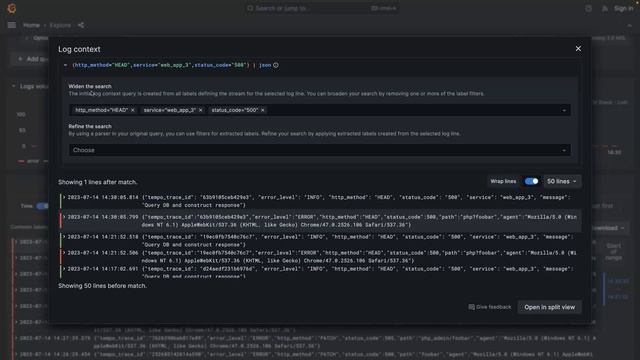This screenshot has height=360, width=640.
Task: Go to Home breadcrumb
Action: [x=31, y=25]
